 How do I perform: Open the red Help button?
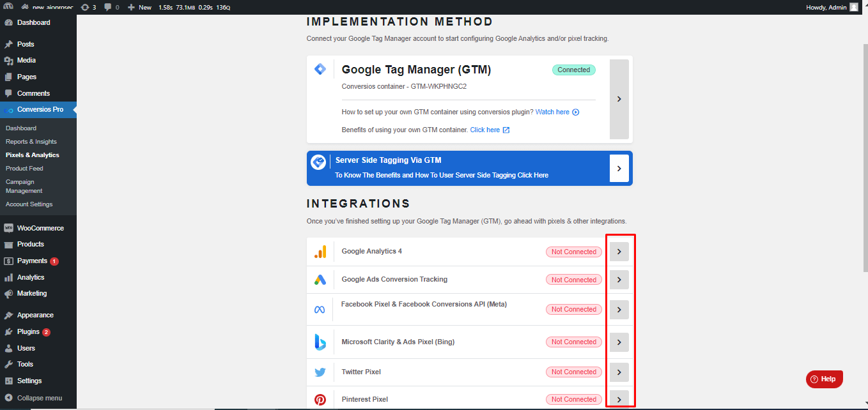point(825,379)
